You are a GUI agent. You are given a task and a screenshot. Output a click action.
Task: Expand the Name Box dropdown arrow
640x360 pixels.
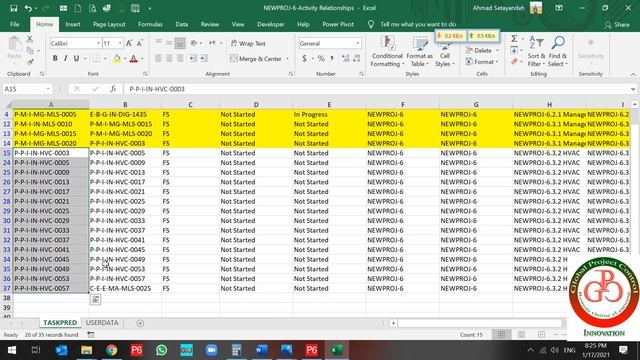click(48, 89)
